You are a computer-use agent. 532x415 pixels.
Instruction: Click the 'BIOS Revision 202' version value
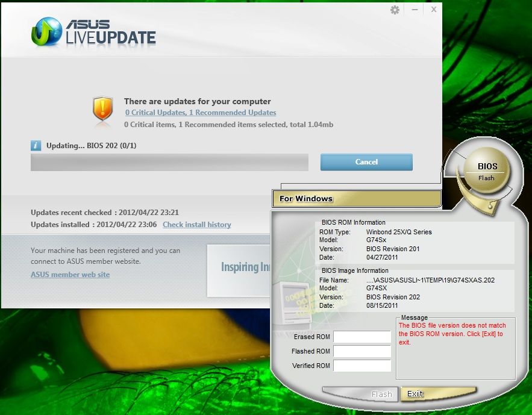393,297
